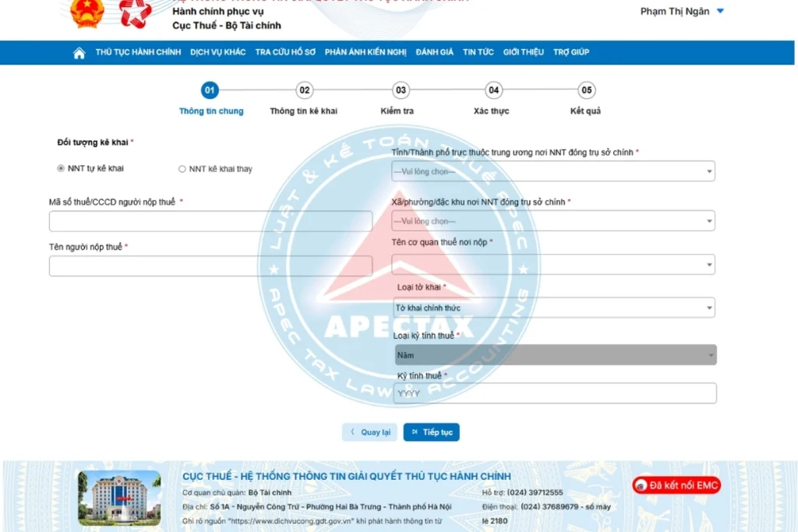The height and width of the screenshot is (532, 798).
Task: Click the tax office building thumbnail
Action: click(119, 498)
